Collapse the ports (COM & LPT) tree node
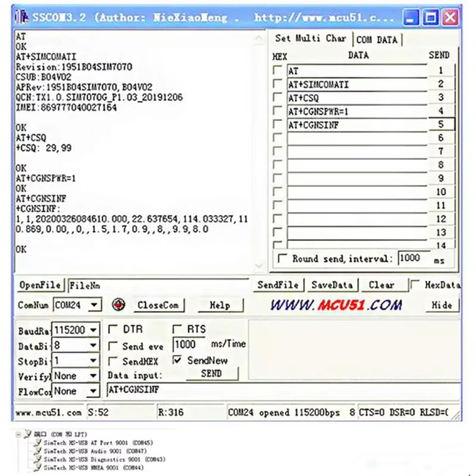This screenshot has width=476, height=476. click(18, 434)
